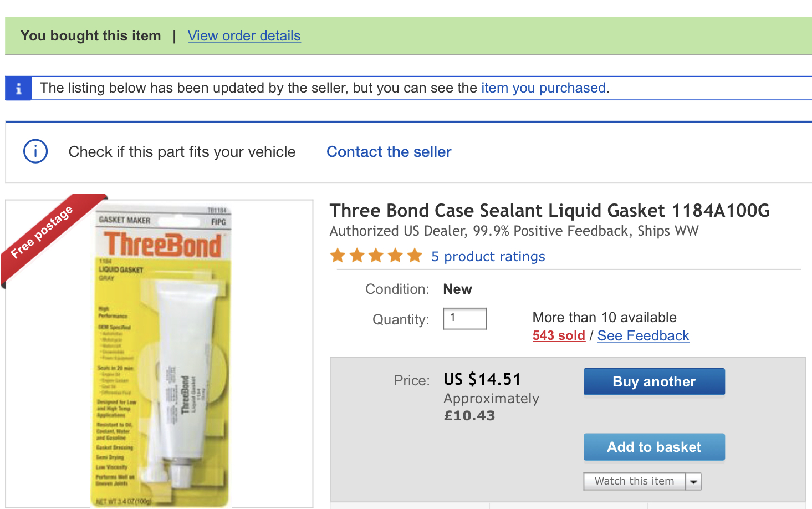Image resolution: width=812 pixels, height=509 pixels.
Task: Click the 'You bought this item' label
Action: (90, 36)
